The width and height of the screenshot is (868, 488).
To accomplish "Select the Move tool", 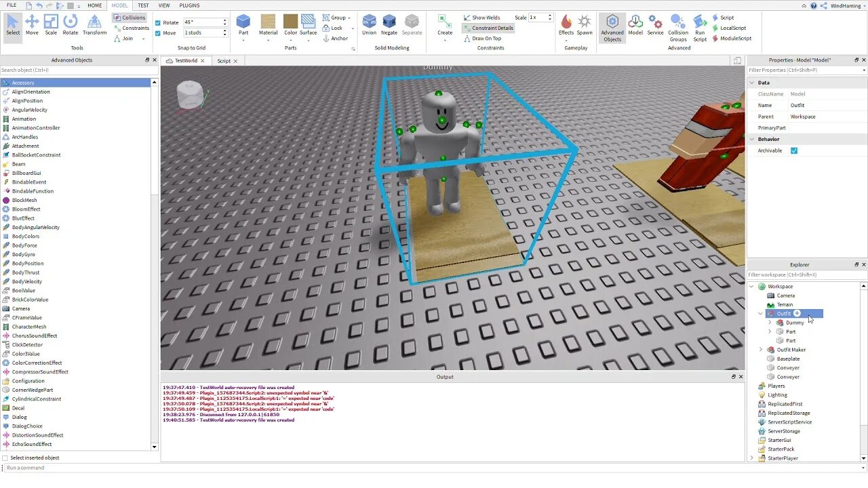I will click(x=32, y=25).
